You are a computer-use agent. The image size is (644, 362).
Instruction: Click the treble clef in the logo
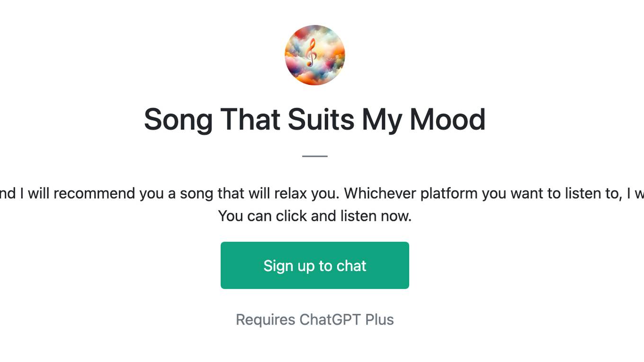311,53
